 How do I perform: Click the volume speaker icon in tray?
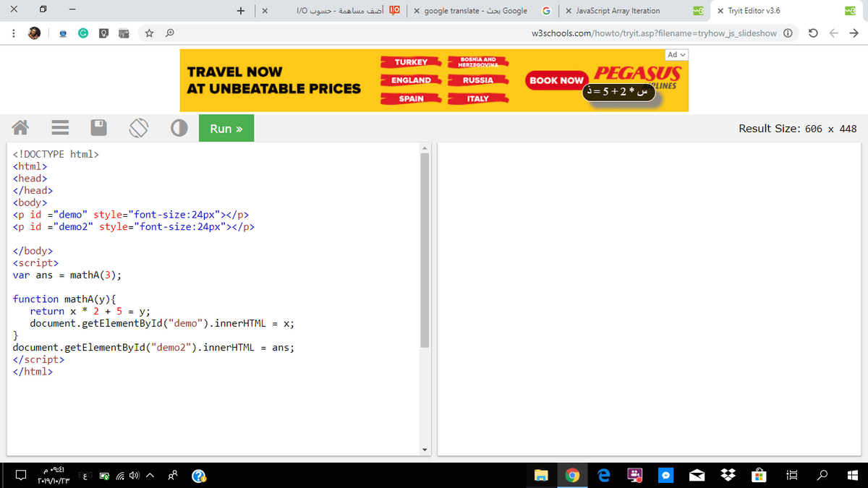pyautogui.click(x=135, y=476)
